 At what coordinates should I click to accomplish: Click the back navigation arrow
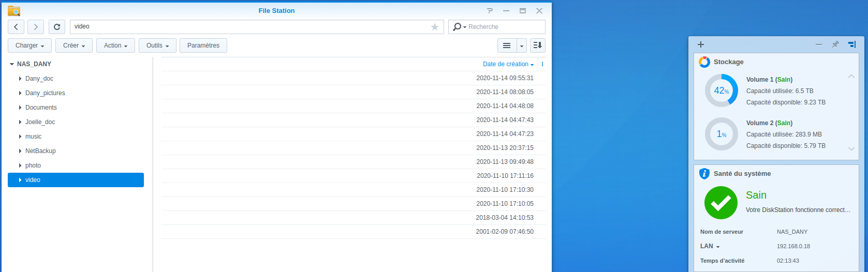(x=16, y=27)
